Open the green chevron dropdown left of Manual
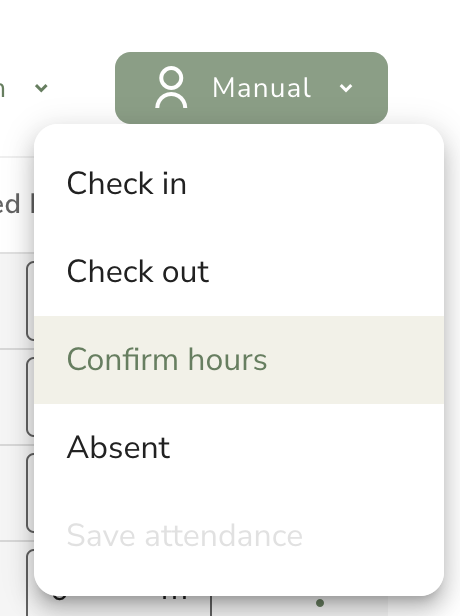Screen dimensions: 460x616 point(41,88)
